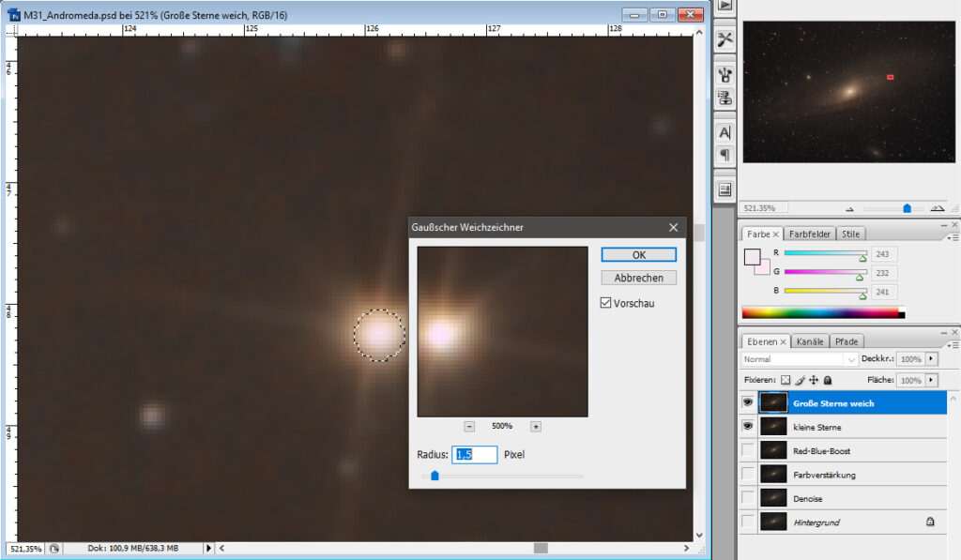The image size is (961, 560).
Task: Show the Farbverstärkung layer
Action: point(748,475)
